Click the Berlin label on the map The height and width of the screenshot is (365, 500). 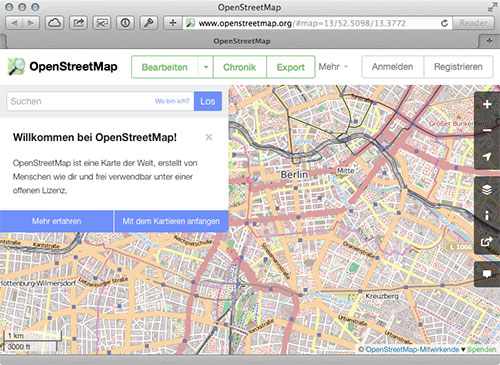pos(294,174)
